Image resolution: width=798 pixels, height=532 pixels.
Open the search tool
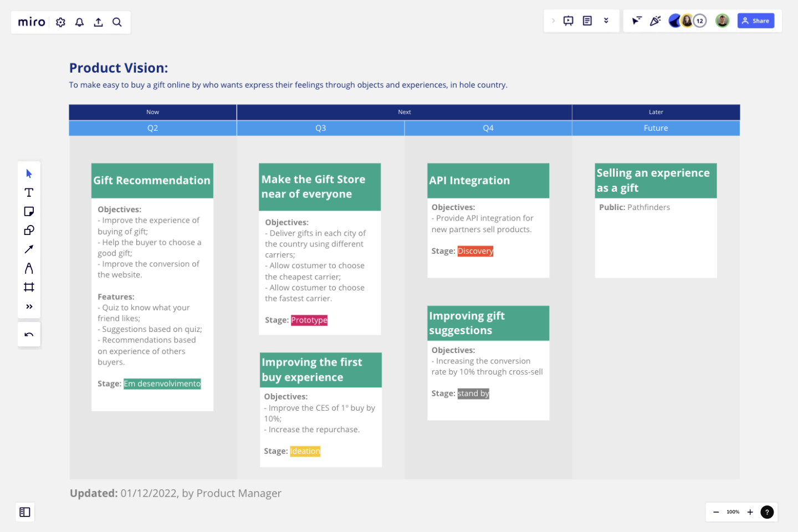tap(117, 22)
